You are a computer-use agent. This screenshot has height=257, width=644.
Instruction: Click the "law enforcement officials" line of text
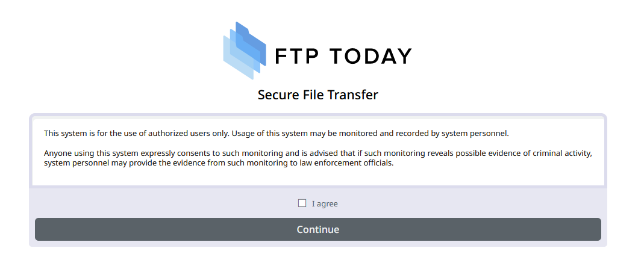(219, 163)
